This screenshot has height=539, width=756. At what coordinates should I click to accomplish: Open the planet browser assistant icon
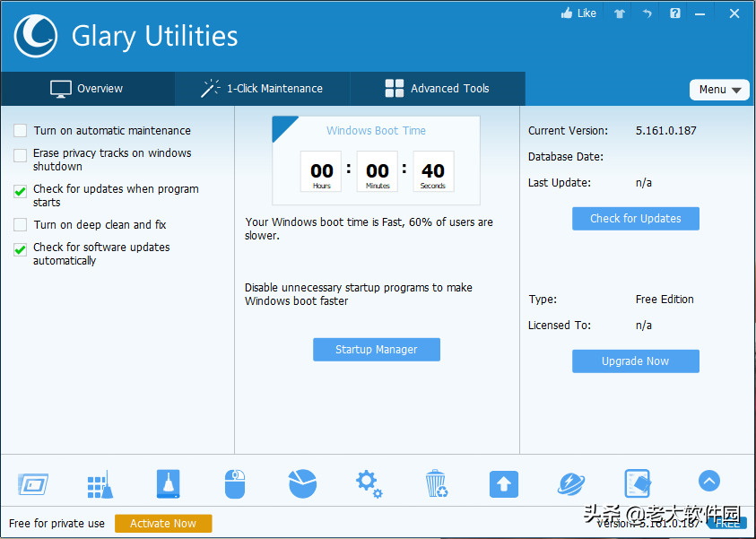pos(570,484)
